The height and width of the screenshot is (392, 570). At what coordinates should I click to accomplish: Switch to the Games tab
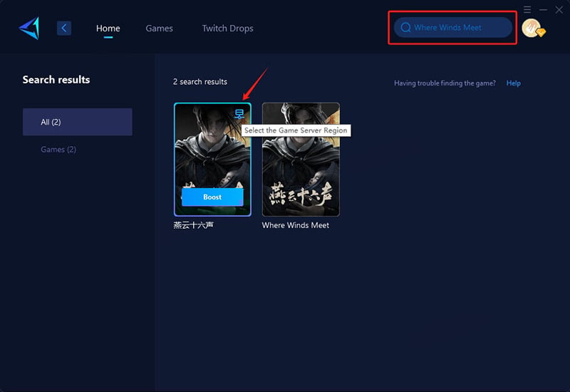[x=159, y=28]
